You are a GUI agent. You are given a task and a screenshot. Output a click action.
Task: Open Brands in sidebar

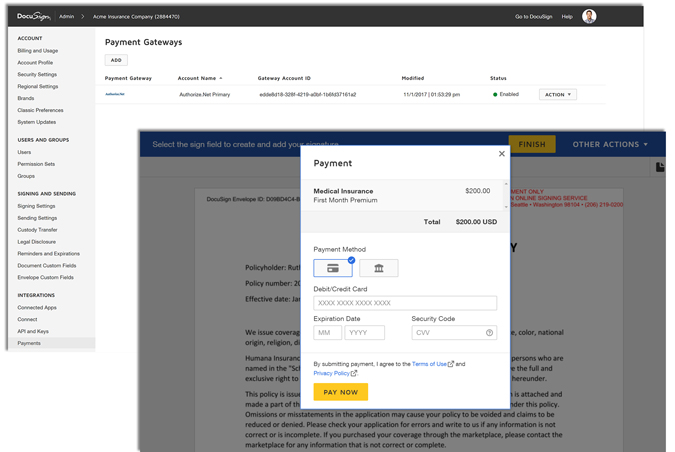26,99
